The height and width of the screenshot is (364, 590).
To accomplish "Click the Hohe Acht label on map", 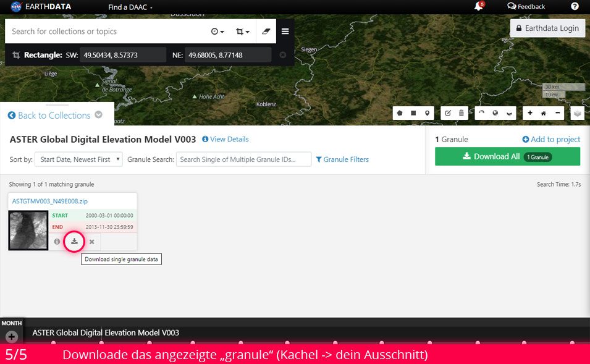I will click(x=211, y=97).
